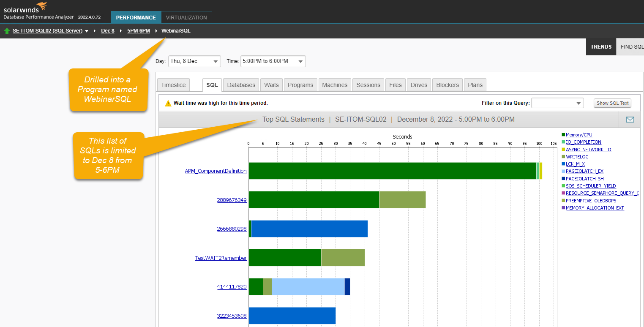644x327 pixels.
Task: Open the SE-ITOM-SQL02 server breadcrumb dropdown arrow
Action: (87, 31)
